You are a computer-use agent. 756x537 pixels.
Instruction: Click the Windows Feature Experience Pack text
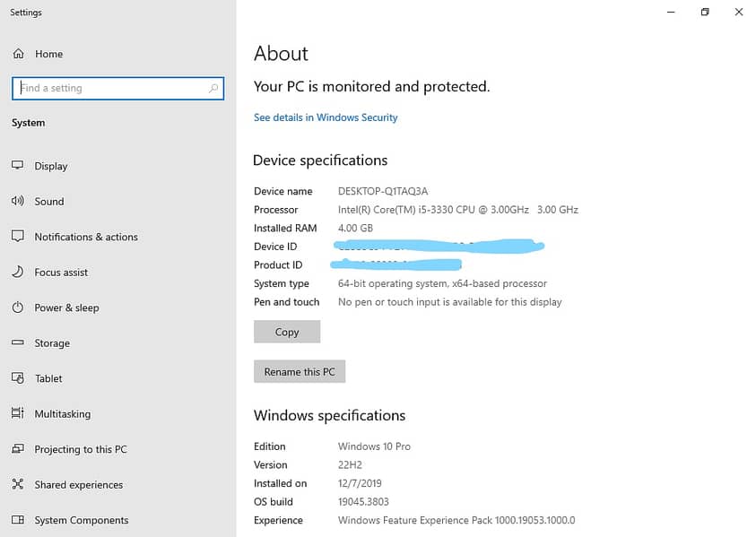point(456,520)
